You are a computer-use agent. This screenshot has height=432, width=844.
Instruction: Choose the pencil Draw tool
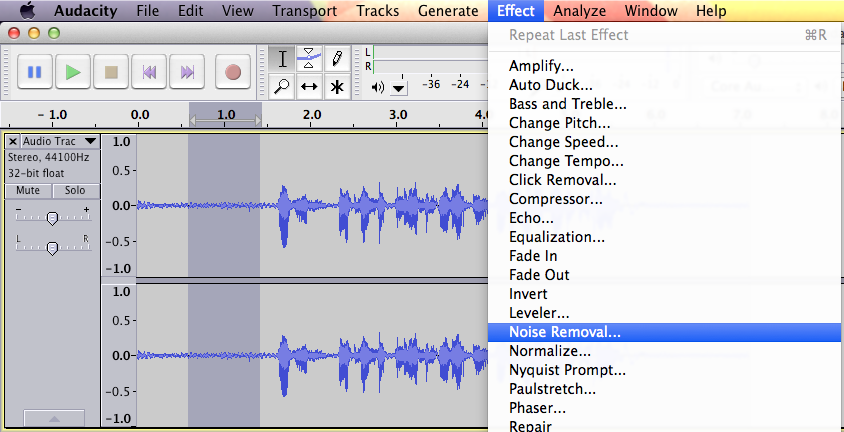click(x=337, y=58)
